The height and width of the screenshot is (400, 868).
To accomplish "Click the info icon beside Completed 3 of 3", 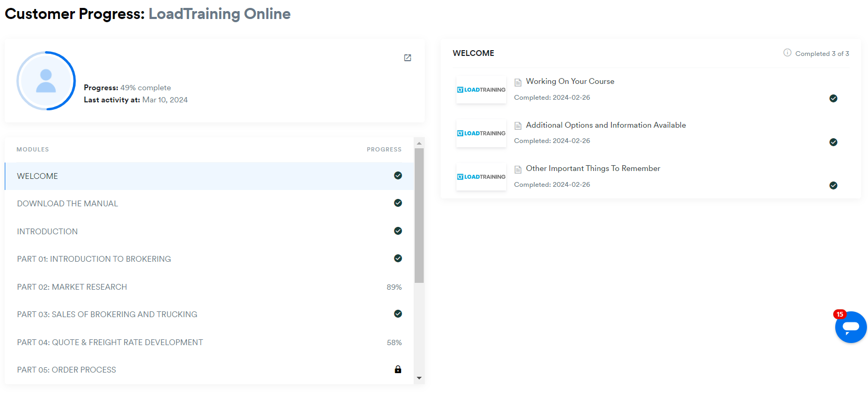I will 787,53.
